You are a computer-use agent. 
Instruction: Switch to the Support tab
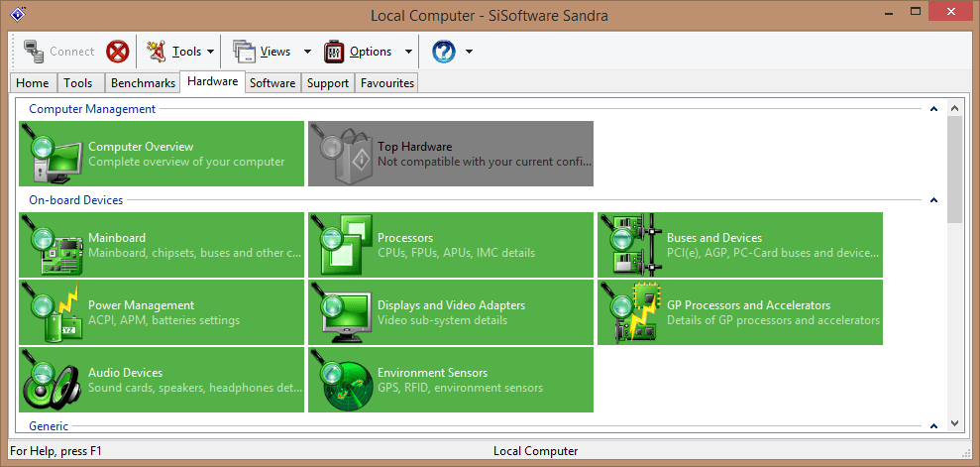coord(328,82)
